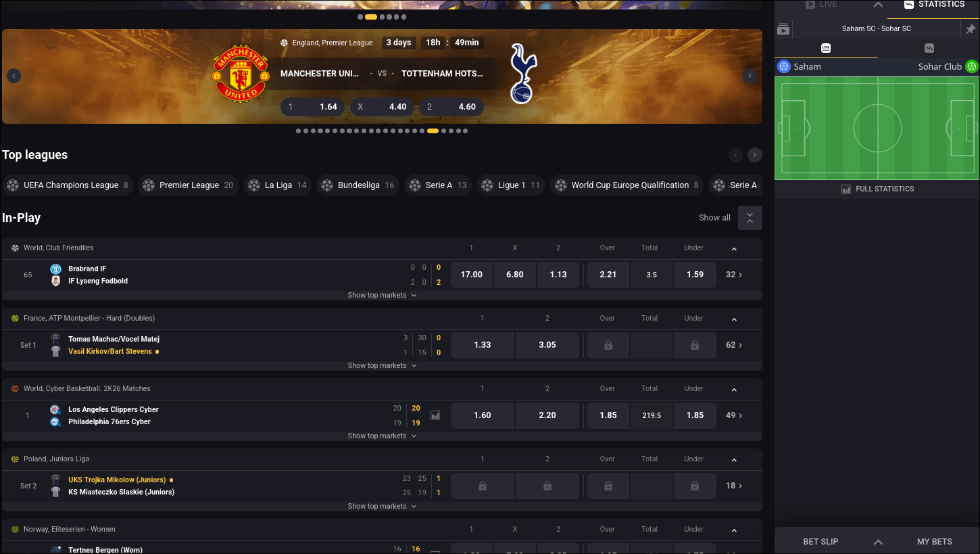The height and width of the screenshot is (554, 980).
Task: Collapse the Bet Slip panel chevron
Action: pos(878,541)
